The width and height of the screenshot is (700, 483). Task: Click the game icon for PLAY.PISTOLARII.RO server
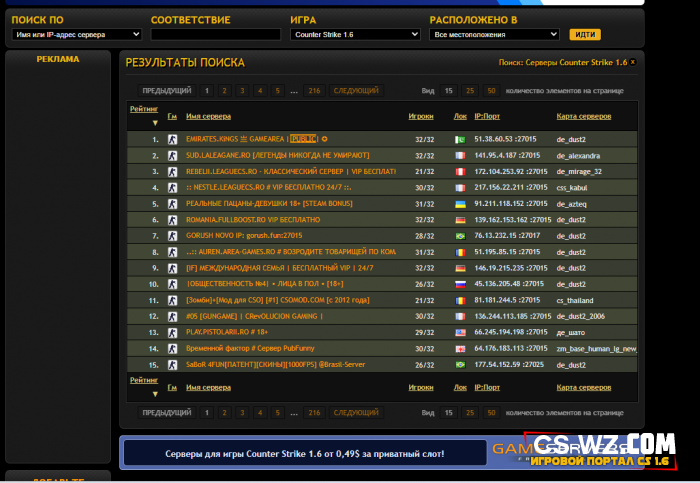tap(172, 331)
